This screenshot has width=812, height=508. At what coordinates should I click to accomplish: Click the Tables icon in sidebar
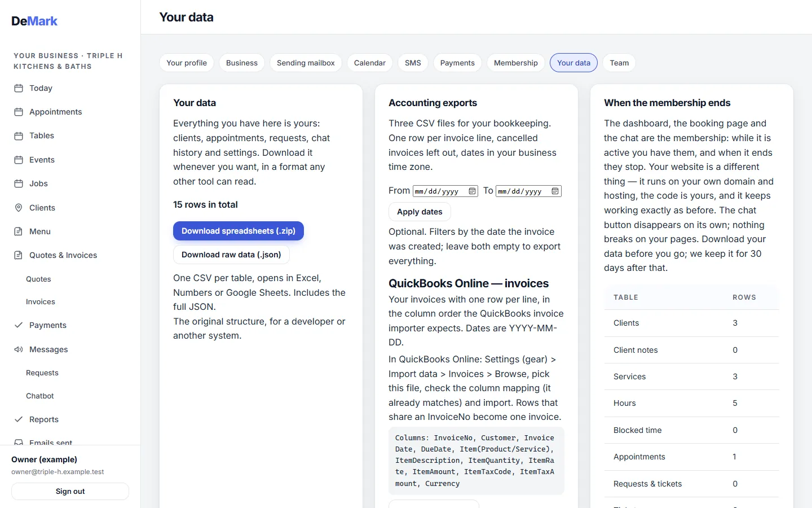coord(19,135)
